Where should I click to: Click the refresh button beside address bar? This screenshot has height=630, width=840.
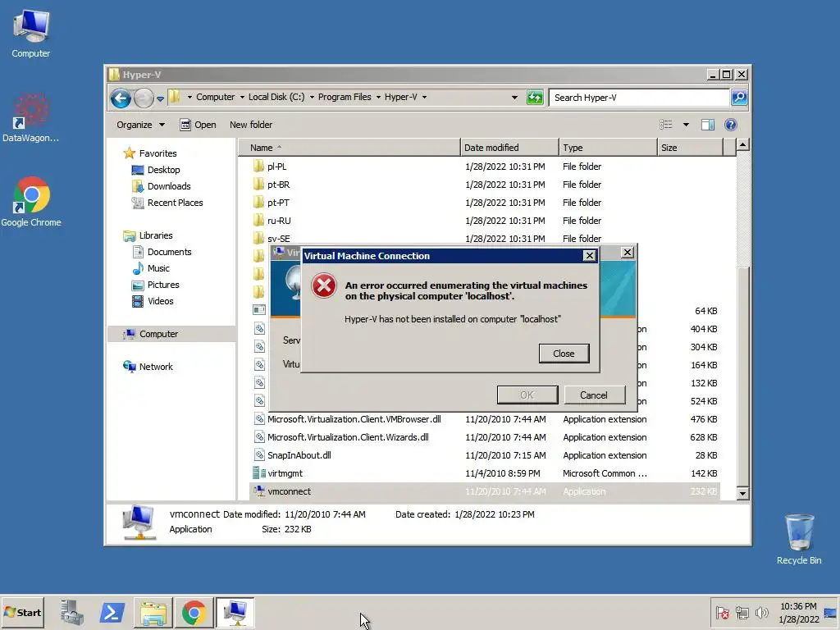click(x=535, y=98)
